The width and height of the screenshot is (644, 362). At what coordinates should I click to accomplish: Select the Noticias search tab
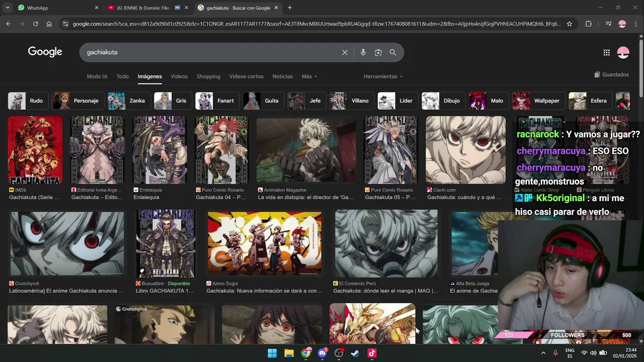[282, 76]
